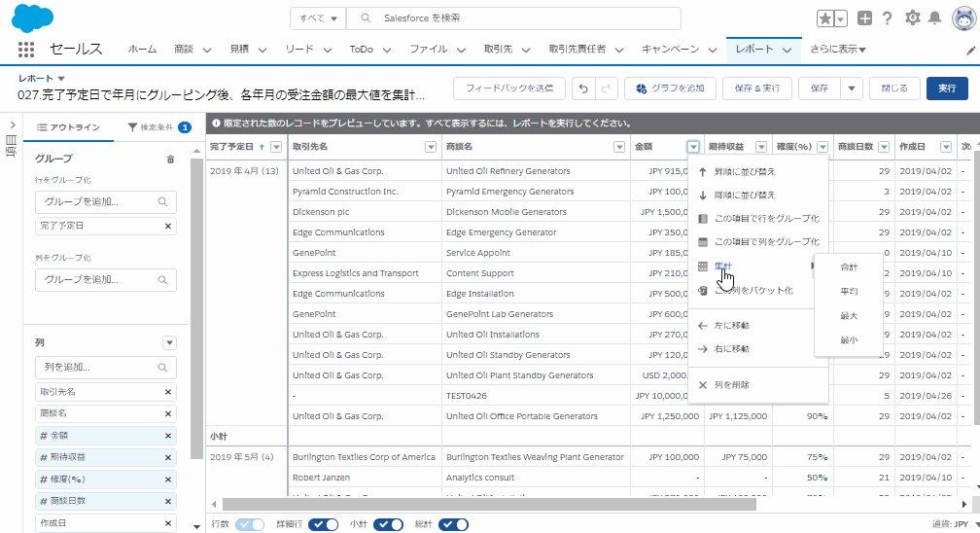Click sort arrow on 完了予定日 header
The width and height of the screenshot is (980, 533).
click(x=262, y=147)
